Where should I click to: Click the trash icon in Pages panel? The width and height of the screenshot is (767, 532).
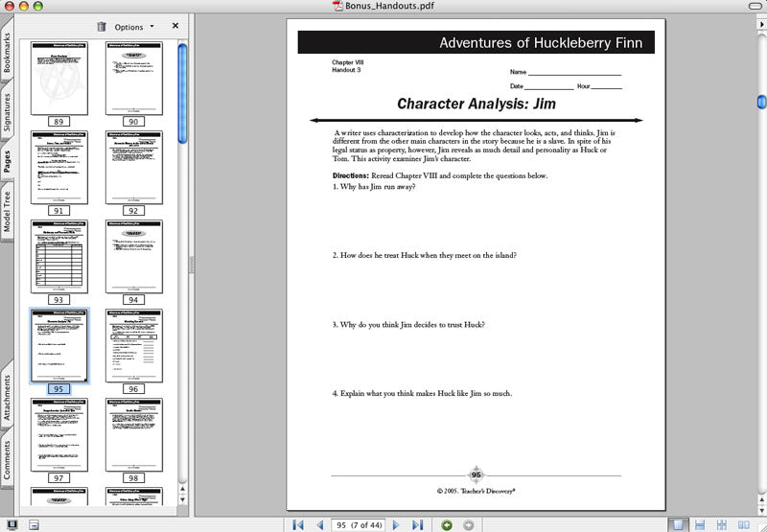point(102,27)
